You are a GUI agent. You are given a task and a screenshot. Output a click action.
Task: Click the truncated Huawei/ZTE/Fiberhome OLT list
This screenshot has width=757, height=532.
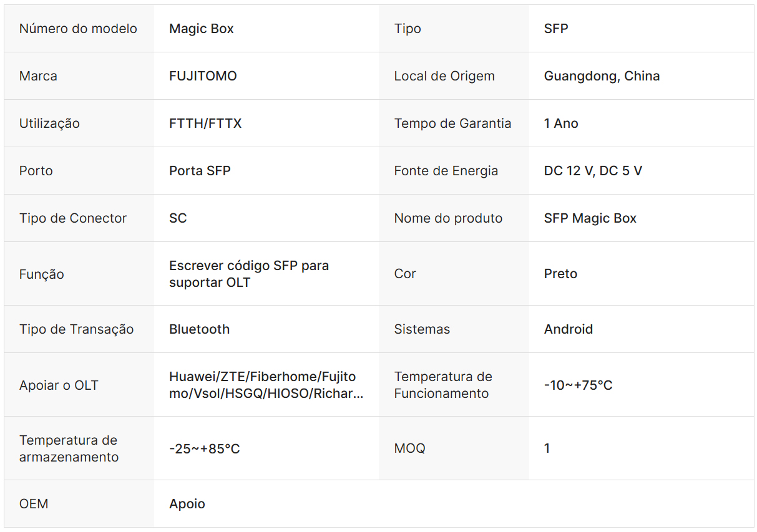(266, 385)
